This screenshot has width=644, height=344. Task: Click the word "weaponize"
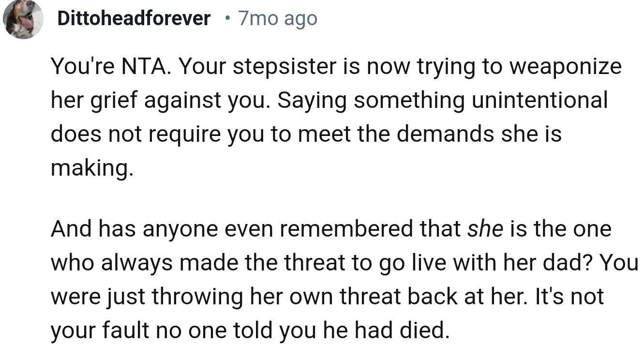point(566,66)
